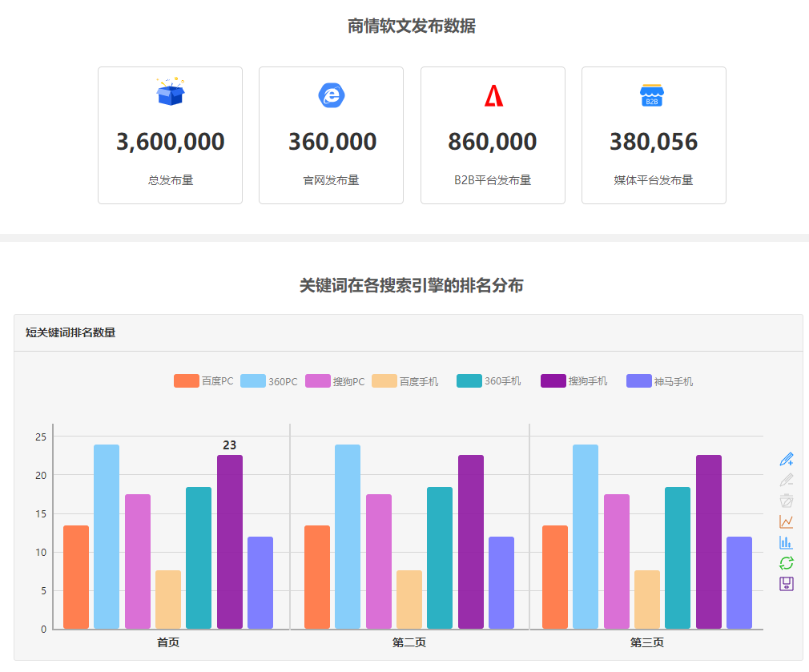Click the 第三页 x-axis label
Image resolution: width=809 pixels, height=672 pixels.
tap(647, 642)
